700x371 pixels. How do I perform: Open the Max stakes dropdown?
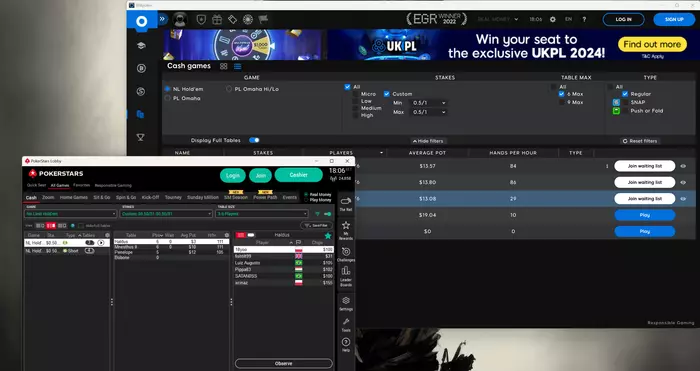428,112
